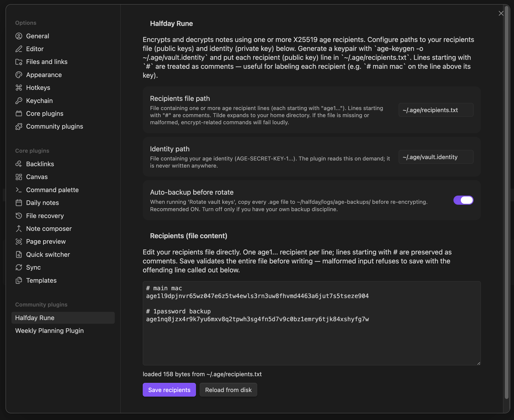Click the Community plugins puzzle icon
Image resolution: width=514 pixels, height=420 pixels.
tap(19, 127)
